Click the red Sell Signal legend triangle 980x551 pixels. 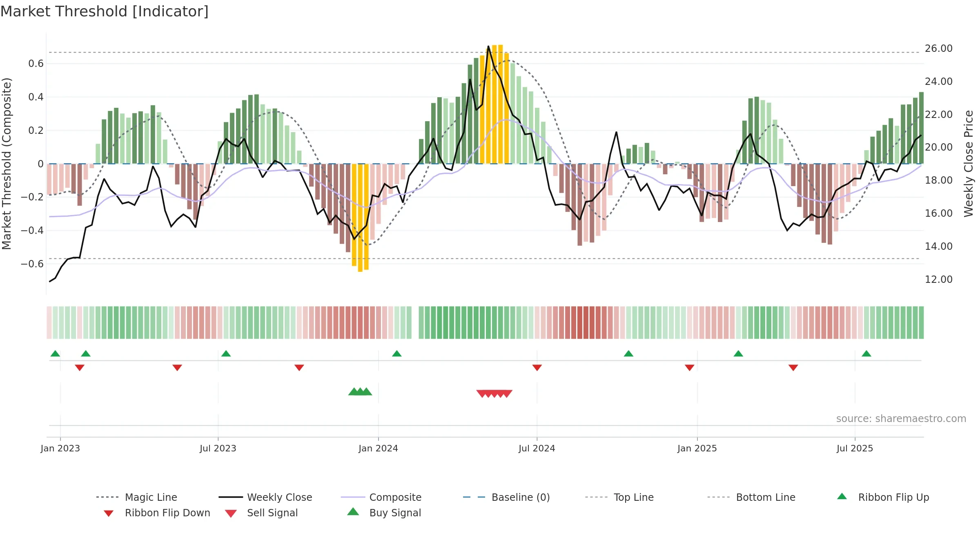231,513
